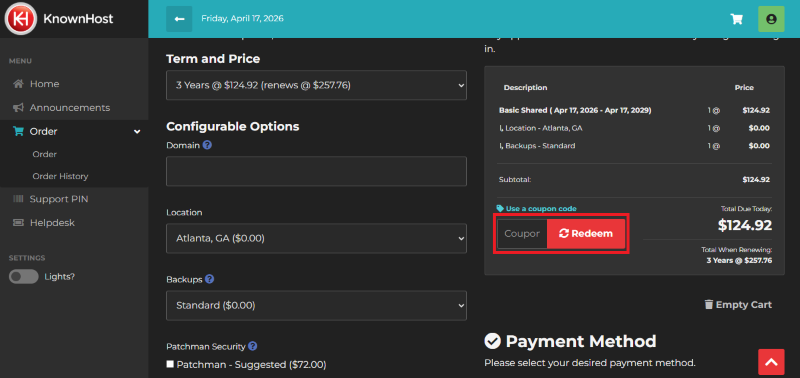This screenshot has width=800, height=378.
Task: Click the back arrow button in header
Action: [179, 19]
